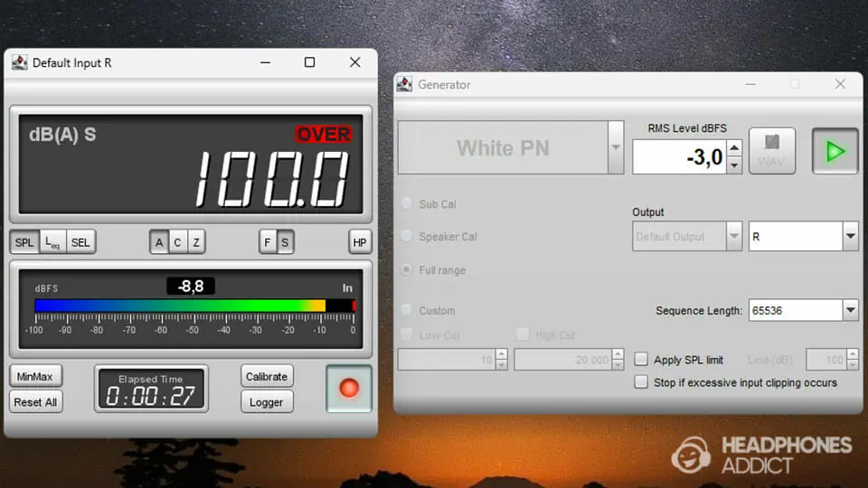Select the Full range radio option
This screenshot has height=488, width=868.
click(x=407, y=270)
